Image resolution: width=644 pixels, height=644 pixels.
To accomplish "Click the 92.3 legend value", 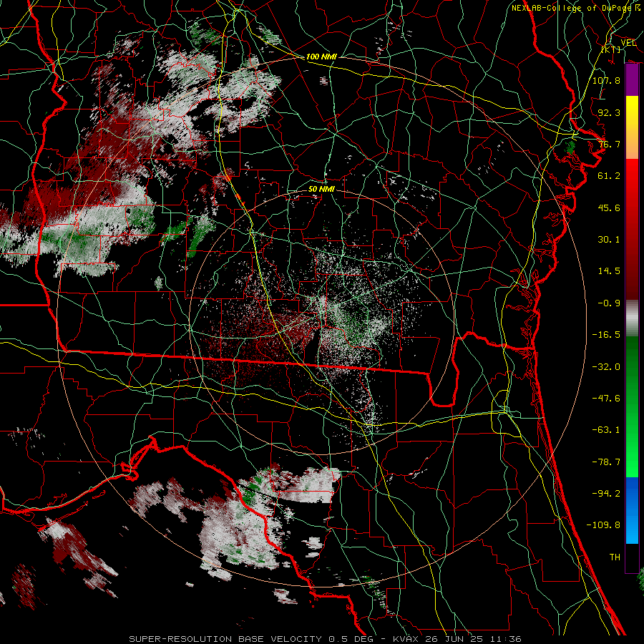I will coord(609,112).
